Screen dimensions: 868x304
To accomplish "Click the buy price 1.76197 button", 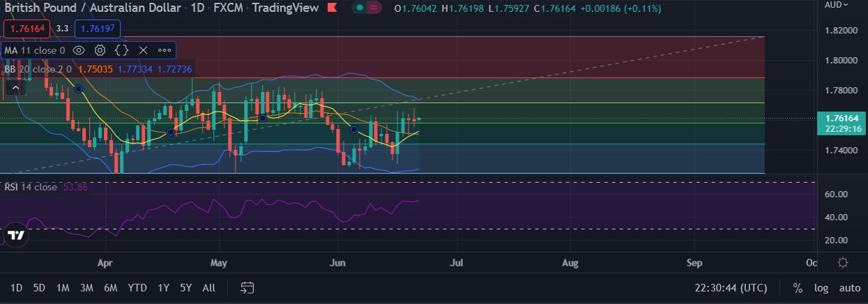I will [97, 29].
